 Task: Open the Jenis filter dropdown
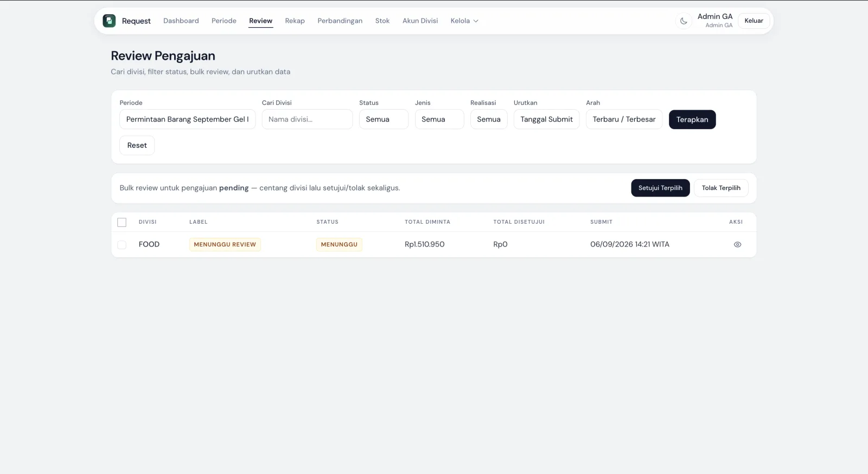pos(439,119)
